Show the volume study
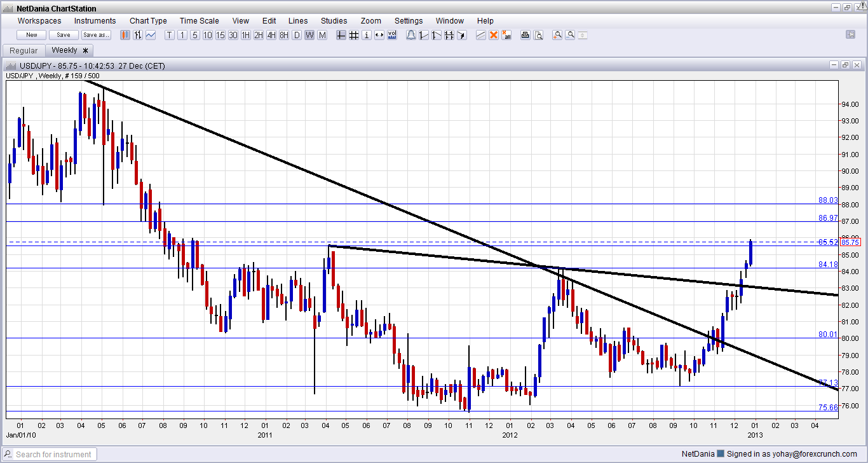 pyautogui.click(x=392, y=35)
